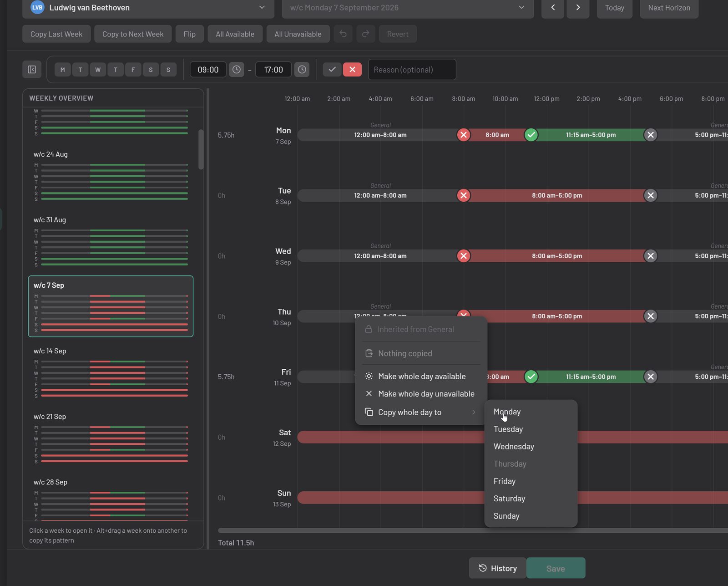Click All Available button
728x586 pixels.
click(235, 34)
